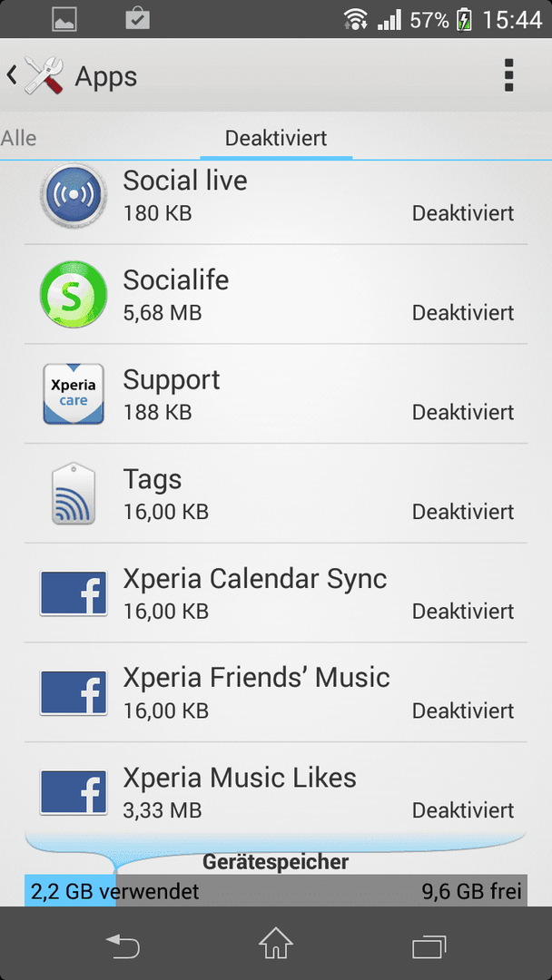This screenshot has width=552, height=980.
Task: Select the Deaktiviert tab
Action: [276, 138]
